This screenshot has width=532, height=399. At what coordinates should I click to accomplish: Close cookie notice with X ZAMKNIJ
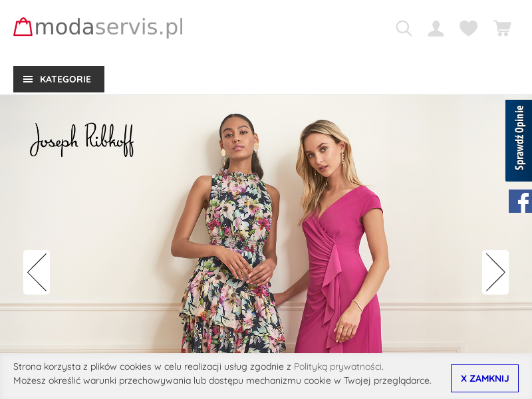point(485,378)
